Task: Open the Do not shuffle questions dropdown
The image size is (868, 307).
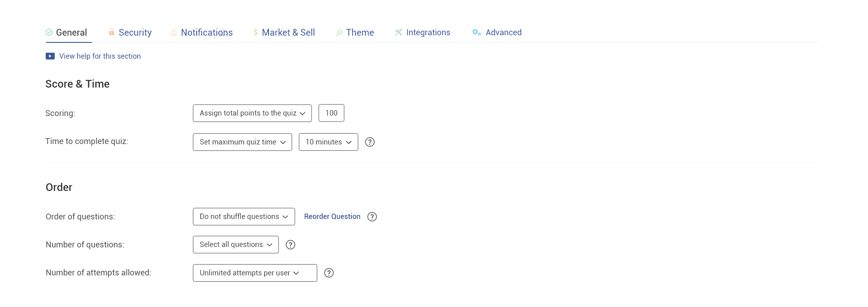Action: [x=244, y=217]
